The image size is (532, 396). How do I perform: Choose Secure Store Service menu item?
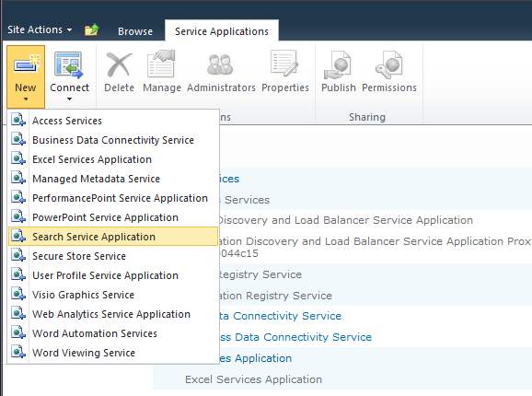point(113,256)
